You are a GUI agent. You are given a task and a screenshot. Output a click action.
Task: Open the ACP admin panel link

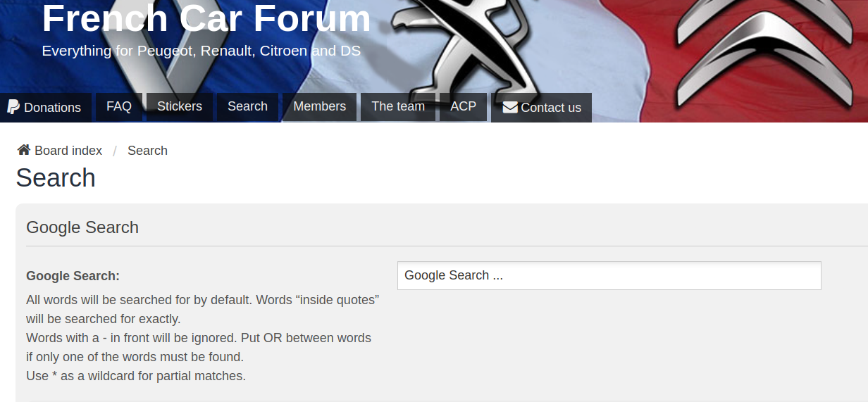pos(463,107)
